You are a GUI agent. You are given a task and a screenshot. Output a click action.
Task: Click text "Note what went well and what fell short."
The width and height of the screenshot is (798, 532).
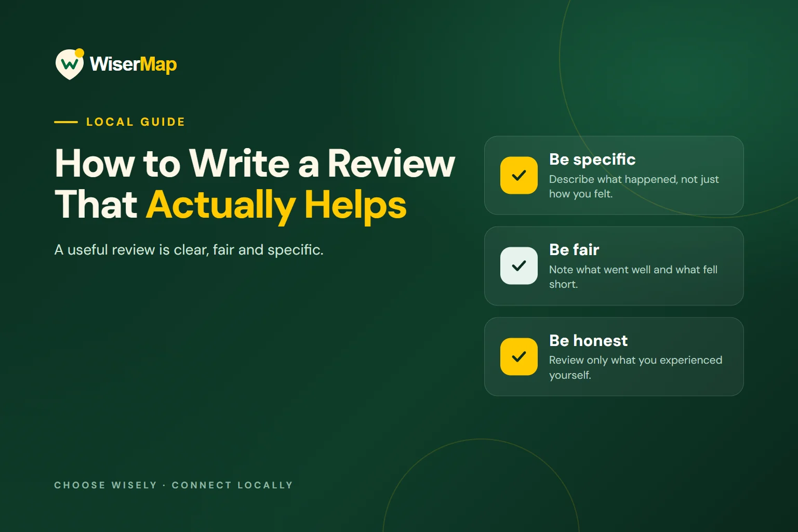click(x=633, y=277)
